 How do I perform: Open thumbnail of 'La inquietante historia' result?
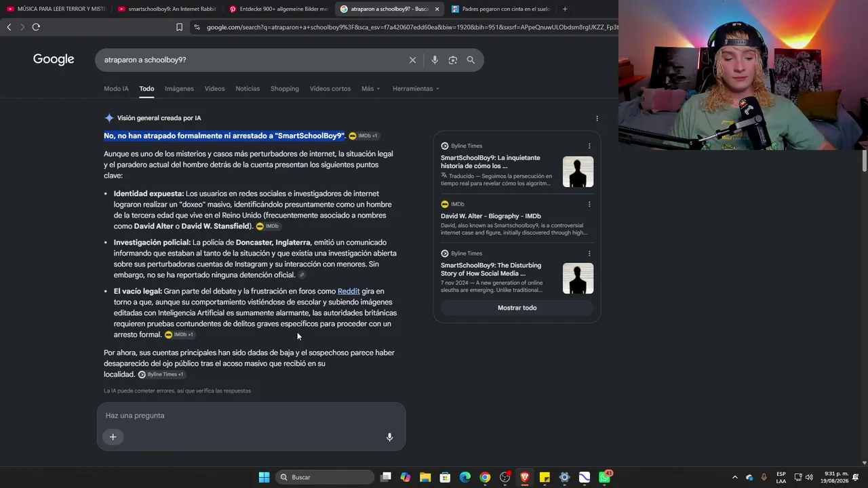[x=578, y=172]
